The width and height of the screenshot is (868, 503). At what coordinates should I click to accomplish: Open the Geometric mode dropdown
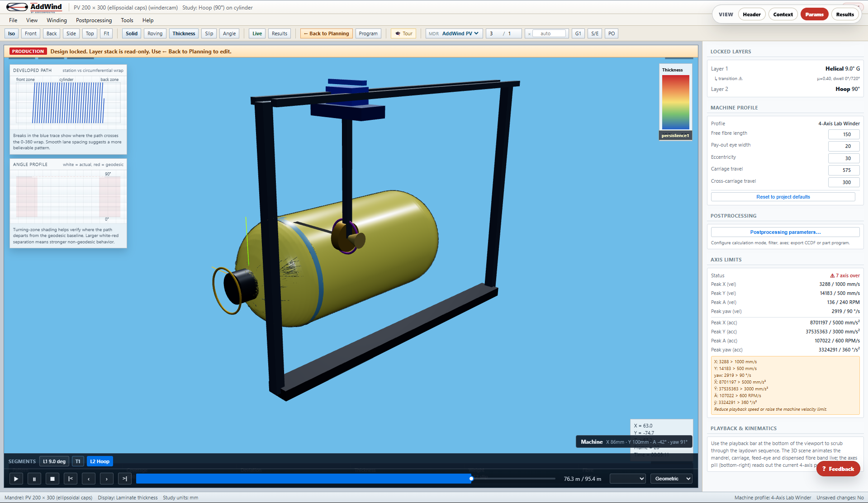(x=671, y=479)
